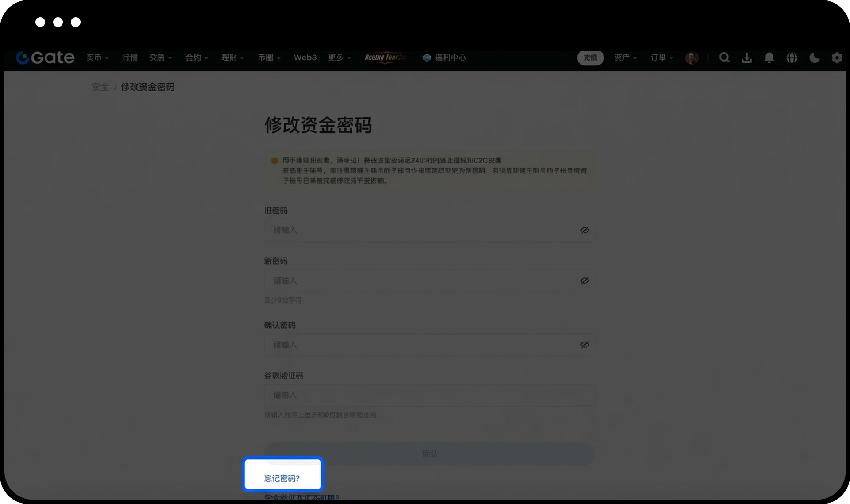Toggle dark mode moon icon
This screenshot has height=504, width=850.
[814, 58]
